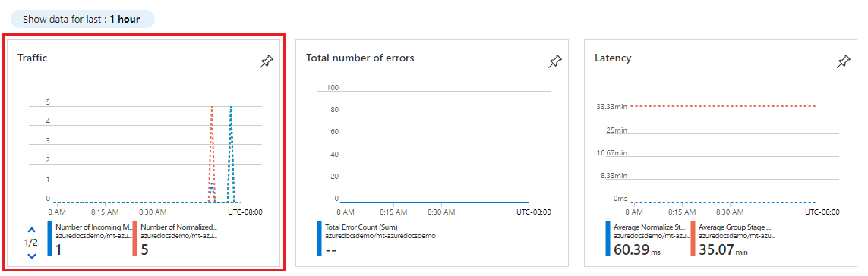Select Average Group Stage legend item

(734, 239)
